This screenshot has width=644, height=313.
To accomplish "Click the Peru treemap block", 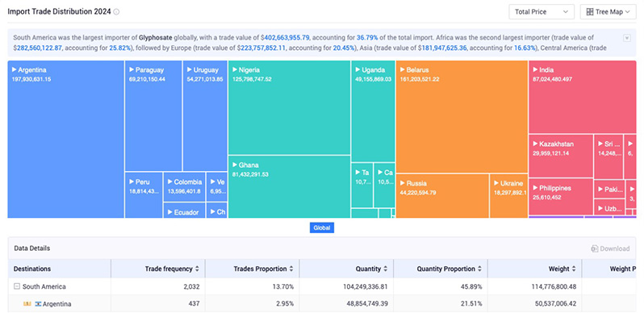I will 144,195.
